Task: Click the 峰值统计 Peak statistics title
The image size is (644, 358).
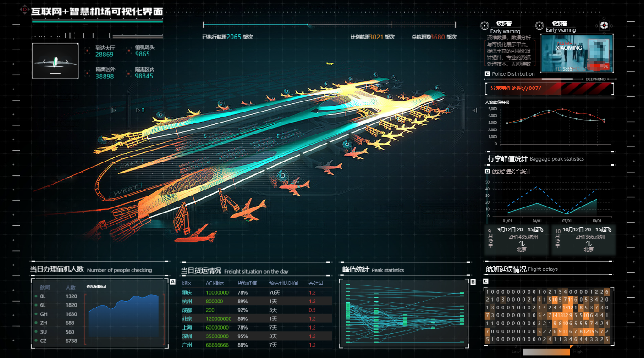Action: [373, 270]
